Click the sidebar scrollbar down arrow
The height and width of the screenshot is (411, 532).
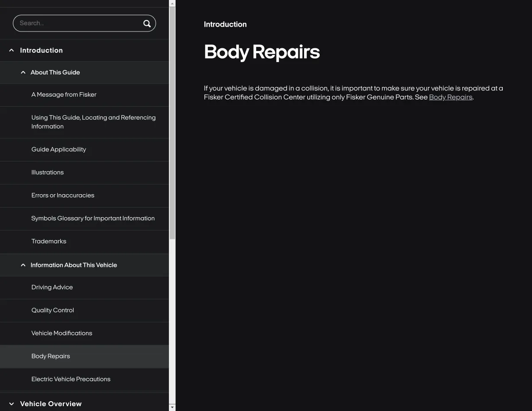point(172,407)
